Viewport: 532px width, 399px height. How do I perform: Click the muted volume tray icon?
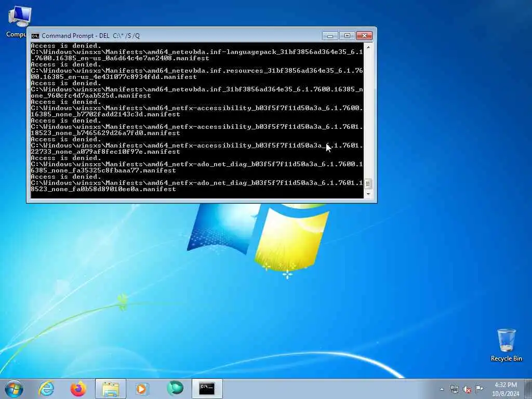pos(467,389)
